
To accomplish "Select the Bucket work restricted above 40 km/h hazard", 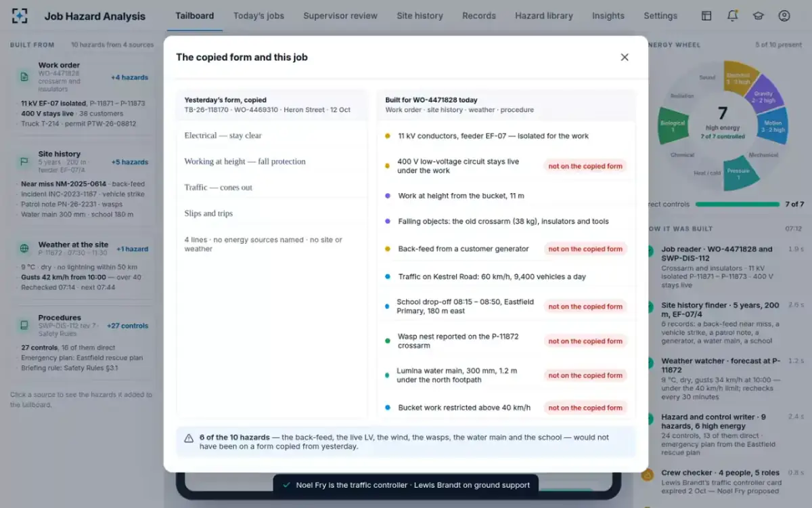I will (x=506, y=408).
